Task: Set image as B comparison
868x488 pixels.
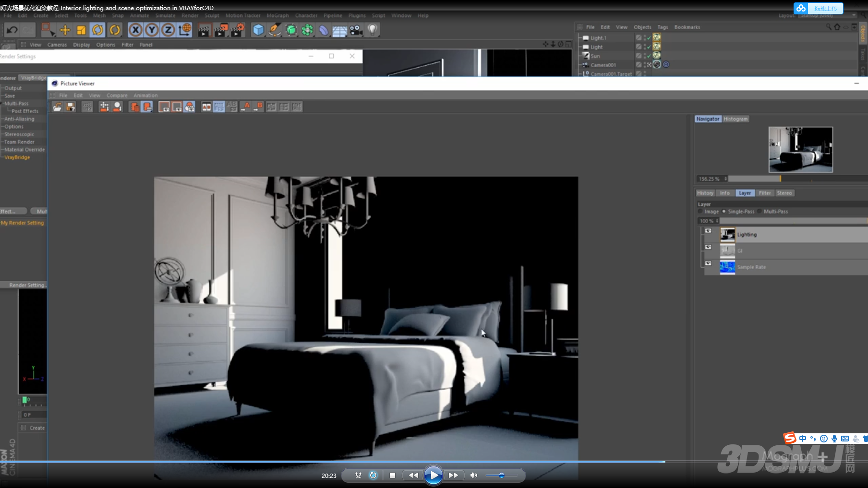Action: [258, 107]
